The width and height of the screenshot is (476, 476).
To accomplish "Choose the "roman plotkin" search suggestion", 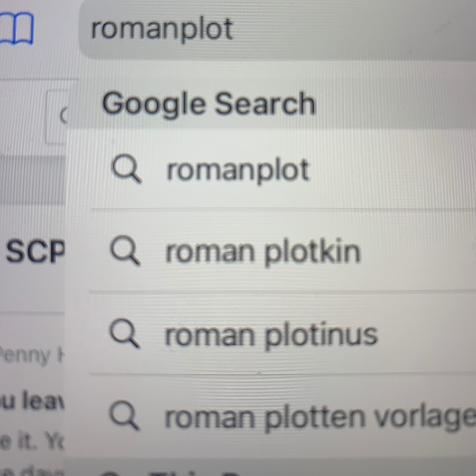I will (262, 252).
